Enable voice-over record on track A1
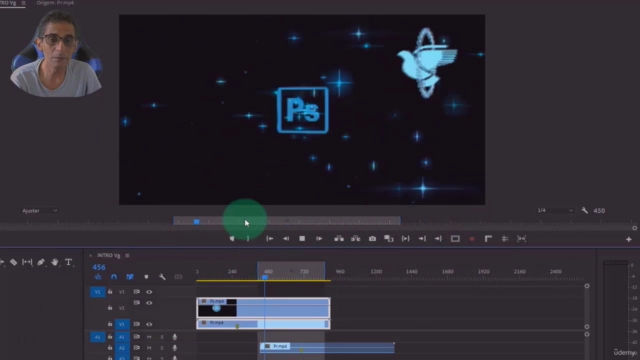The height and width of the screenshot is (360, 640). [175, 337]
